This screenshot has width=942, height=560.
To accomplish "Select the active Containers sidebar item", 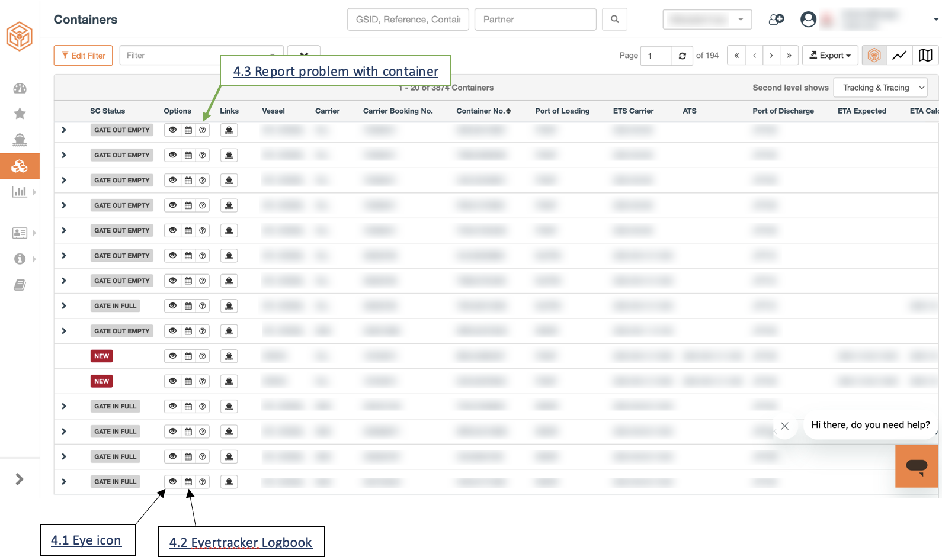I will point(20,166).
